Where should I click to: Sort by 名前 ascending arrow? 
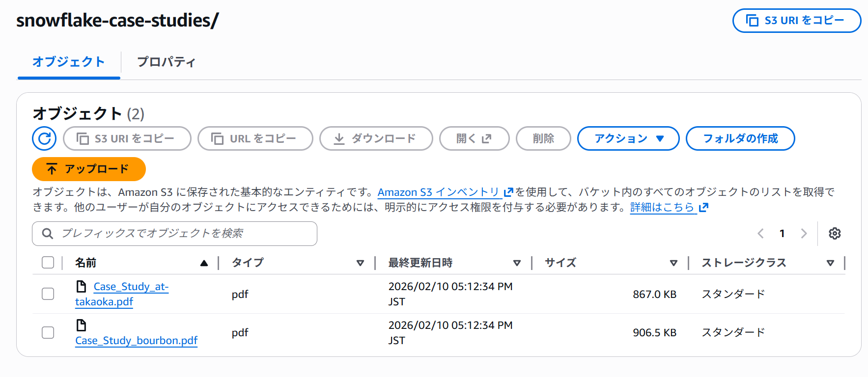click(204, 263)
